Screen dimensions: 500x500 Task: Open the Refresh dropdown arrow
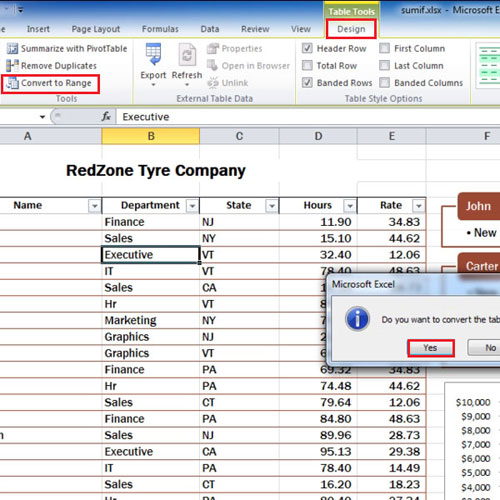coord(187,85)
